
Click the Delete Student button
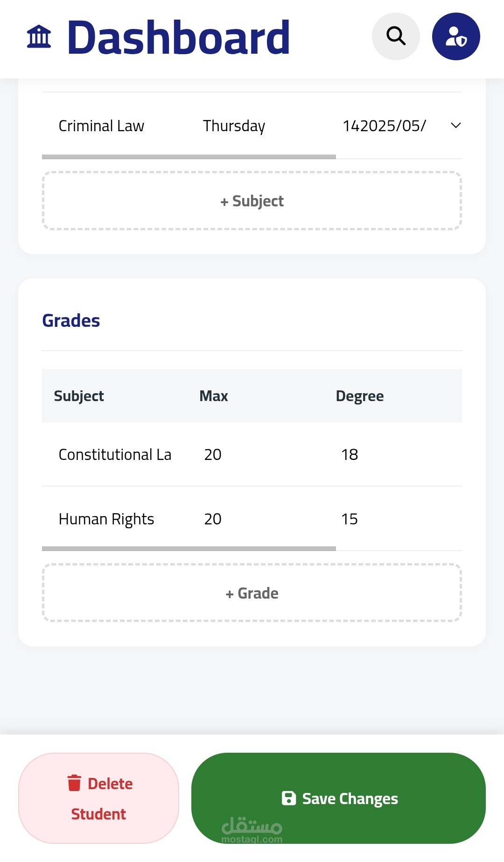[x=98, y=798]
